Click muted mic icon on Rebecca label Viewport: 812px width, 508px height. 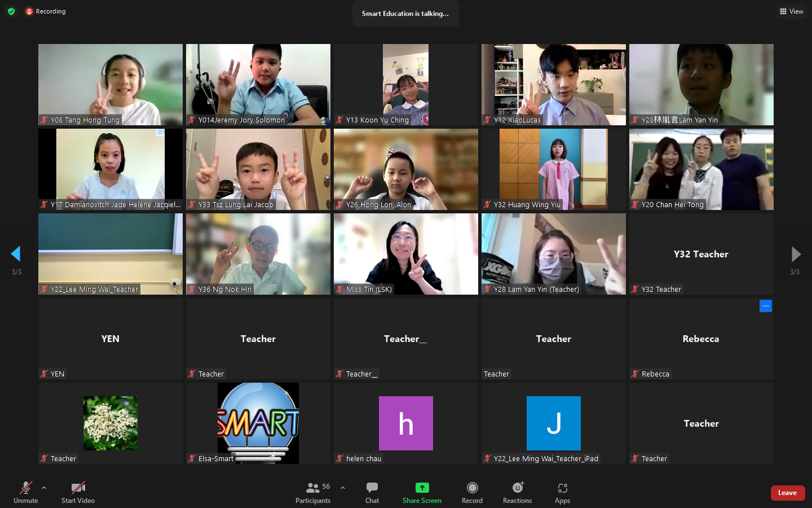(635, 374)
